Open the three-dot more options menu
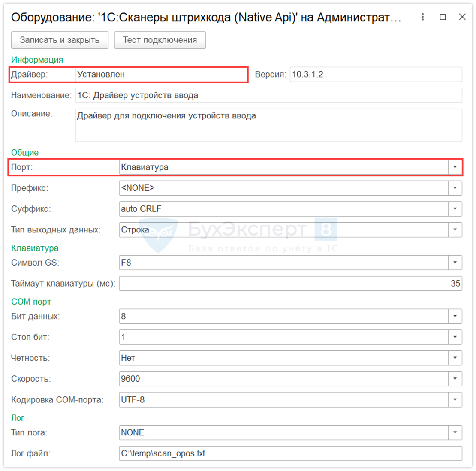This screenshot has height=471, width=476. [422, 17]
